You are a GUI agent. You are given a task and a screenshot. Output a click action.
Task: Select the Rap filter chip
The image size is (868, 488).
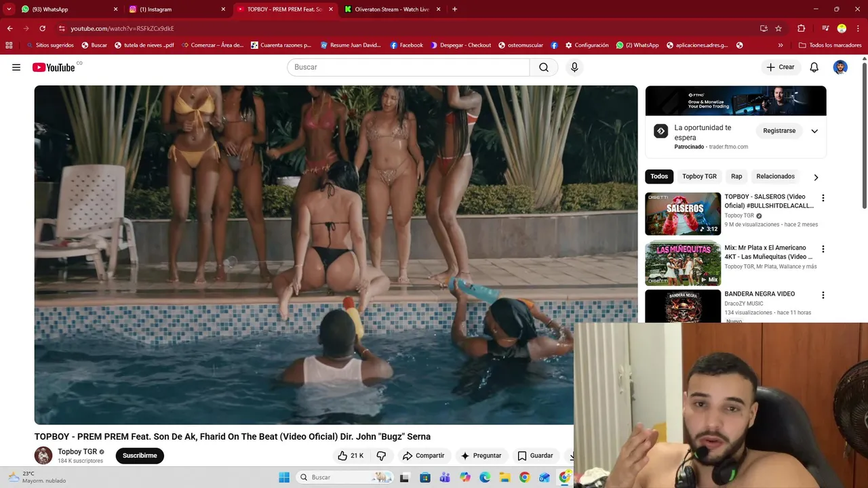click(736, 176)
